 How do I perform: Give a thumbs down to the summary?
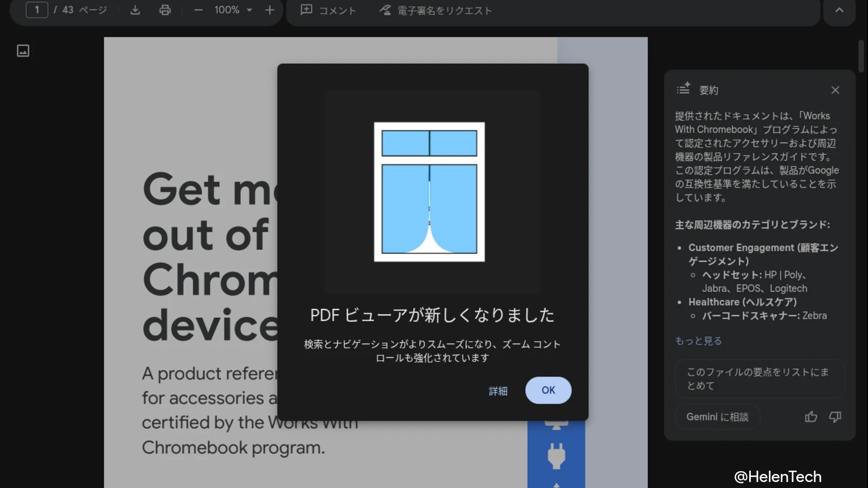[835, 417]
